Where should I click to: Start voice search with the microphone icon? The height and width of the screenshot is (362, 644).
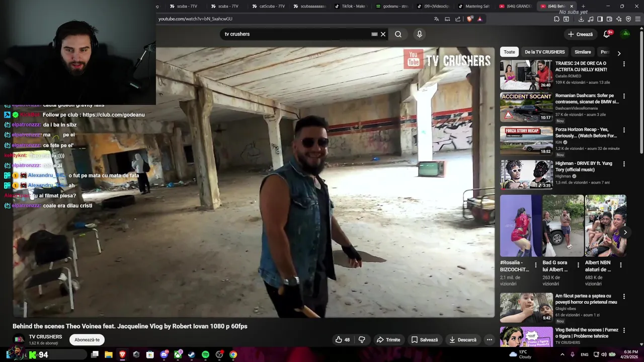[x=420, y=34]
